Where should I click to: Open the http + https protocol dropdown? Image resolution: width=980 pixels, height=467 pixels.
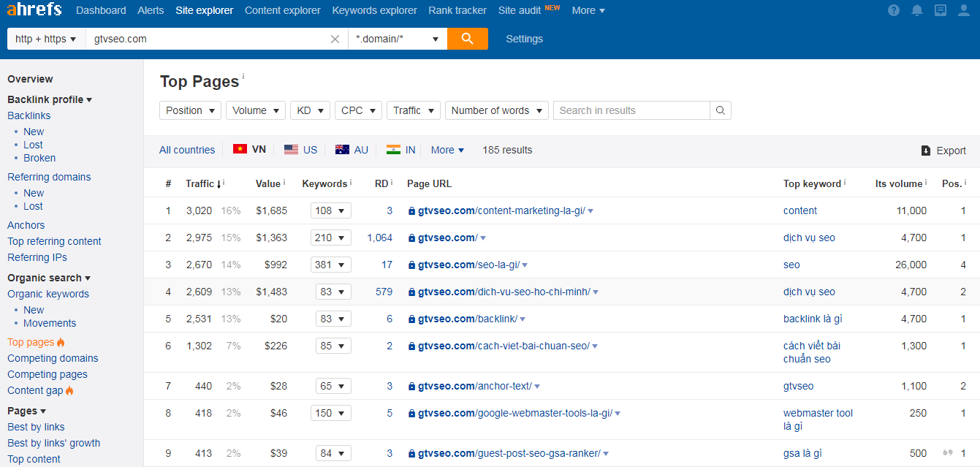[46, 39]
